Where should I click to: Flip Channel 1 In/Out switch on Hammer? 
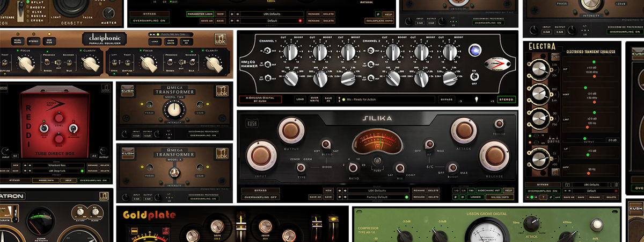tap(267, 51)
